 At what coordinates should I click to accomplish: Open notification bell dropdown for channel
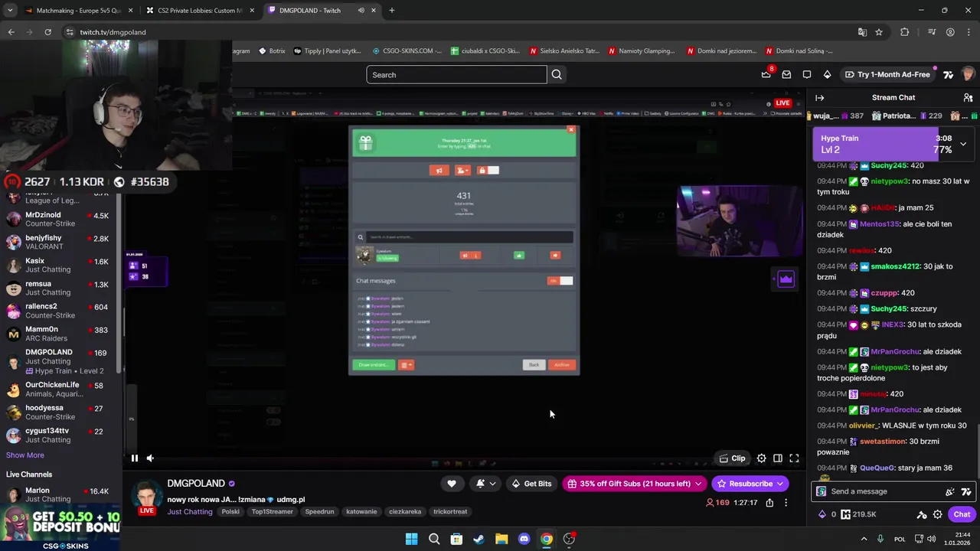click(x=485, y=484)
